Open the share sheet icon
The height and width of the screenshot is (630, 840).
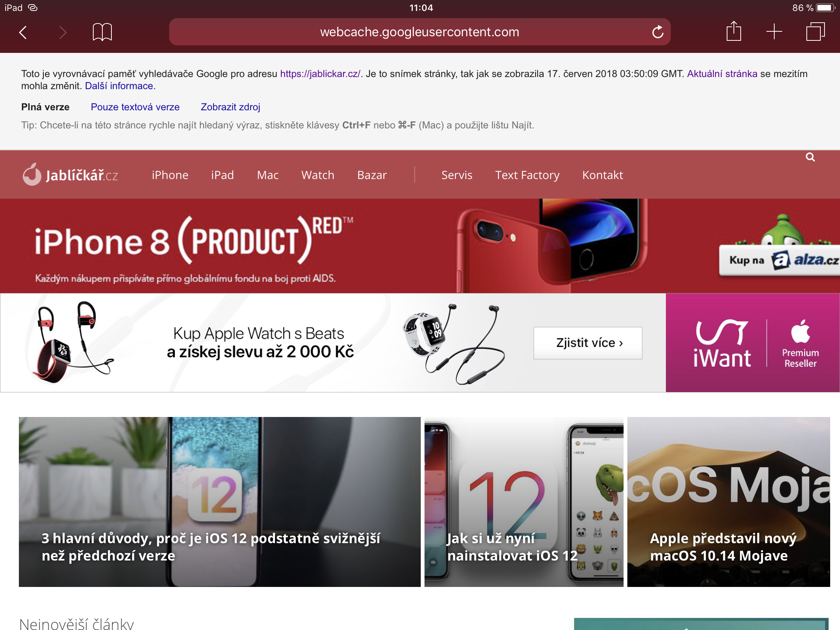point(733,31)
